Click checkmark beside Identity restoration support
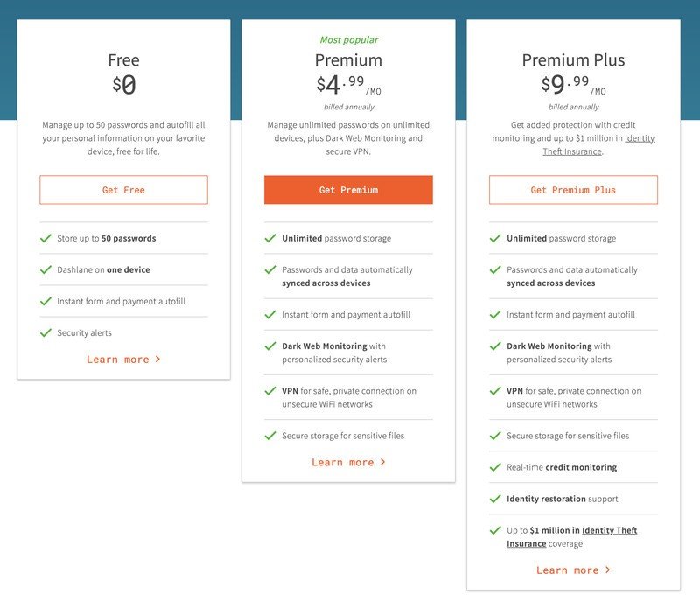 495,499
